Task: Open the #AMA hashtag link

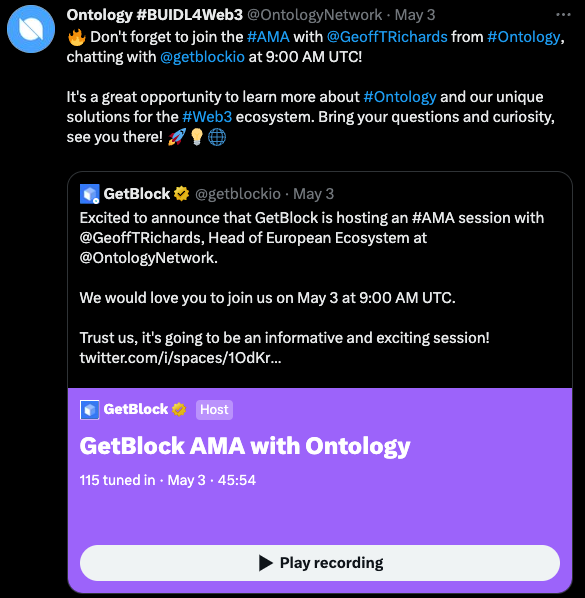Action: point(268,37)
